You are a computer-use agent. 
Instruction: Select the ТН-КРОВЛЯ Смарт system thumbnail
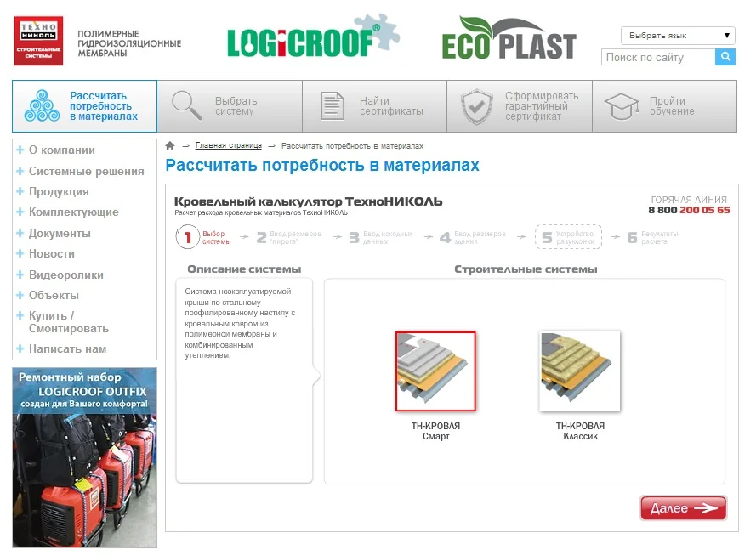coord(435,371)
